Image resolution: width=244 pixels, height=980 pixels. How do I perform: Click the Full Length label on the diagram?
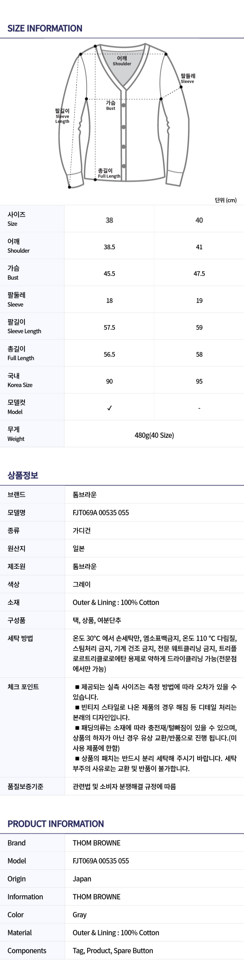pyautogui.click(x=109, y=173)
